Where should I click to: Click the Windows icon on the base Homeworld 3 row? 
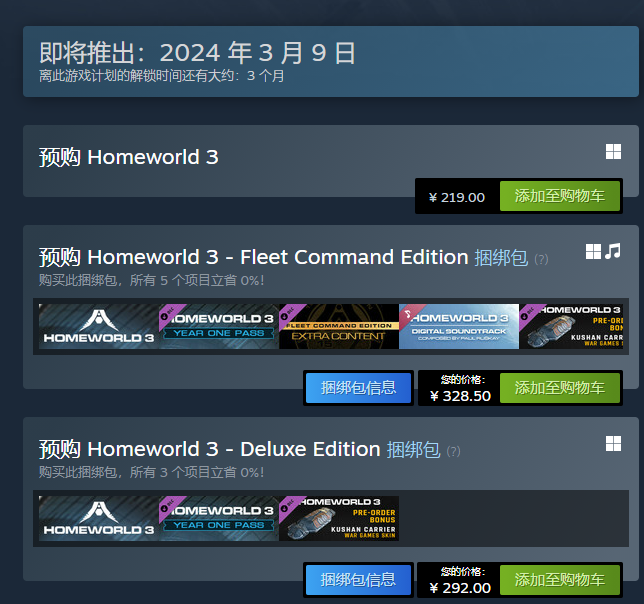tap(613, 152)
